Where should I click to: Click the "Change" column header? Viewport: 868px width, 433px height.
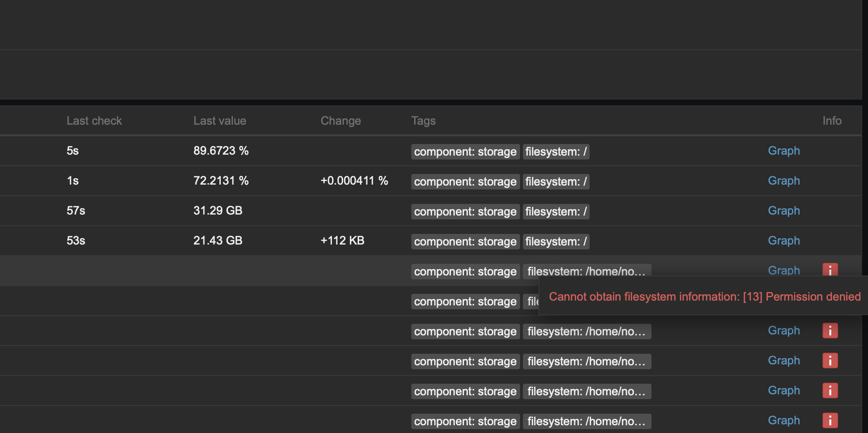click(341, 121)
